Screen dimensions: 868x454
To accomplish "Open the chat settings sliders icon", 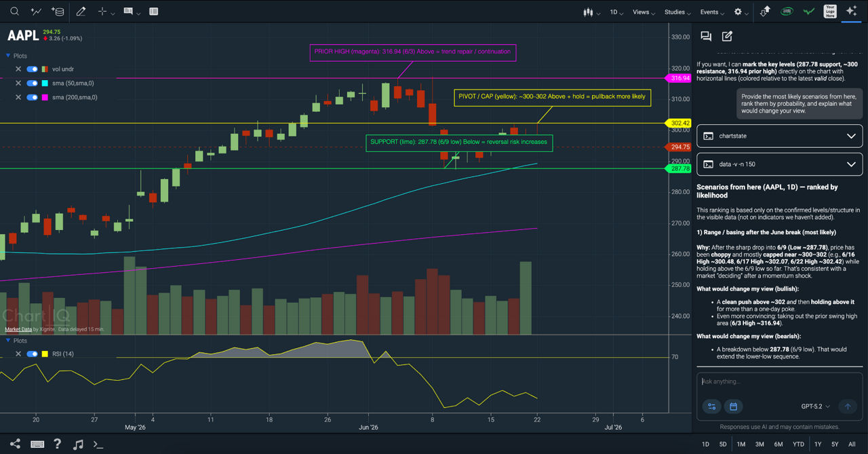I will pyautogui.click(x=712, y=406).
